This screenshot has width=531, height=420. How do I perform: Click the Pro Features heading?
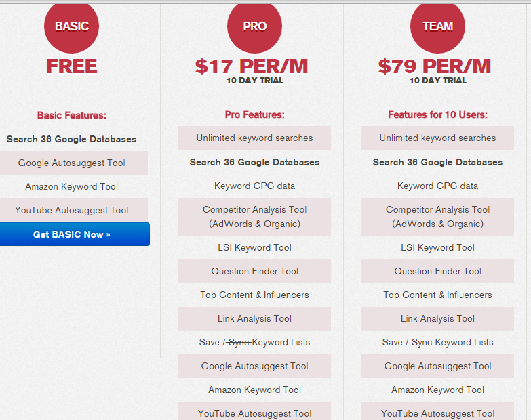(254, 114)
